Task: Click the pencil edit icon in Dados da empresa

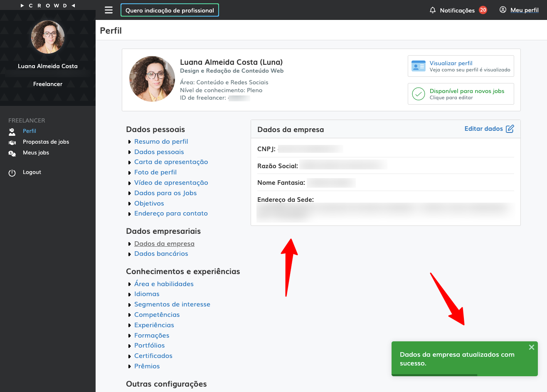Action: pos(510,129)
